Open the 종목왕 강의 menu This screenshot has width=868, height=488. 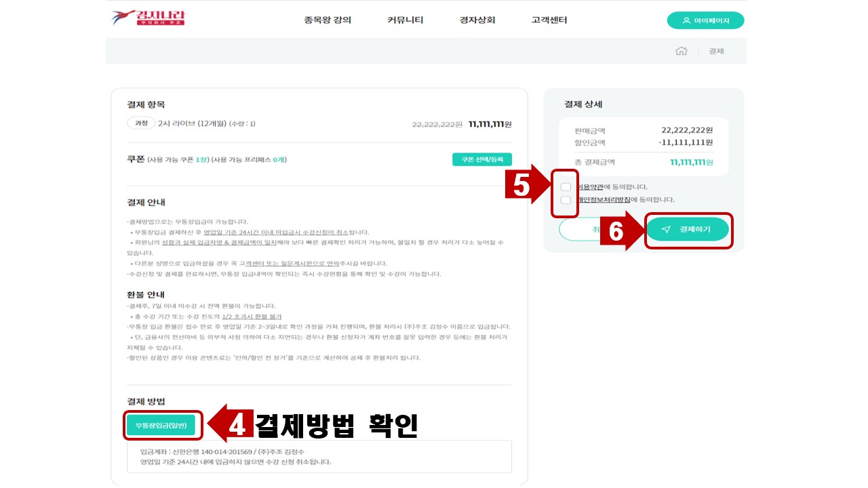click(328, 20)
